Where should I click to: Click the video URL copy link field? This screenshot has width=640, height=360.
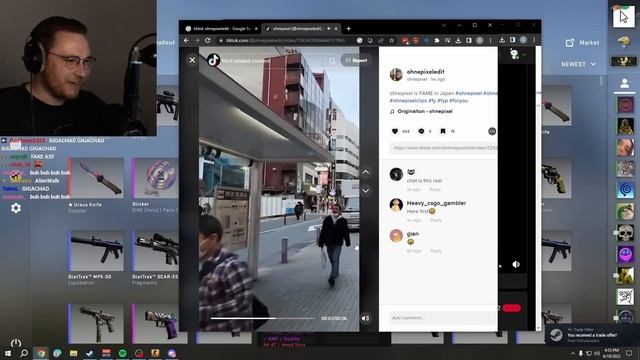[x=444, y=148]
